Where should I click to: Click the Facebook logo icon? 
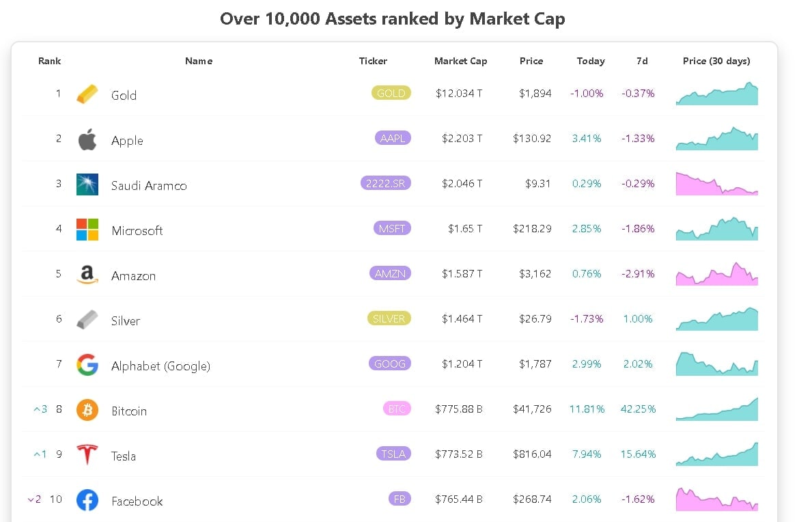(x=87, y=501)
